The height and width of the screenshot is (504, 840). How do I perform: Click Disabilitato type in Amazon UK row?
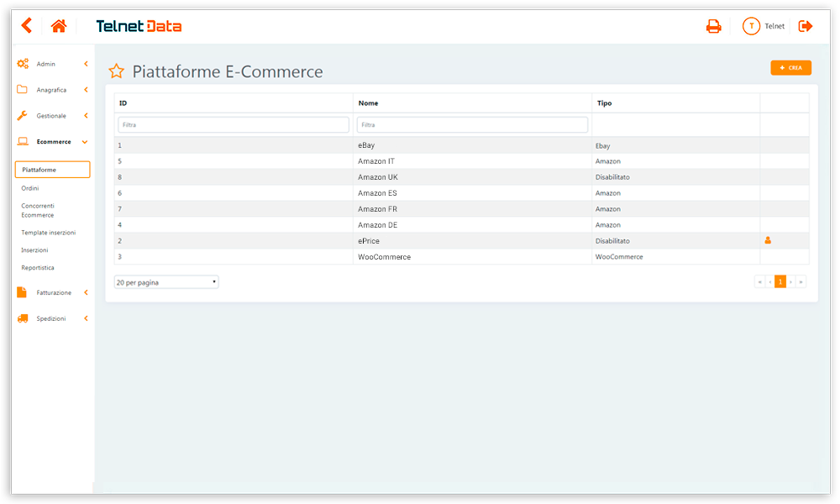point(612,177)
